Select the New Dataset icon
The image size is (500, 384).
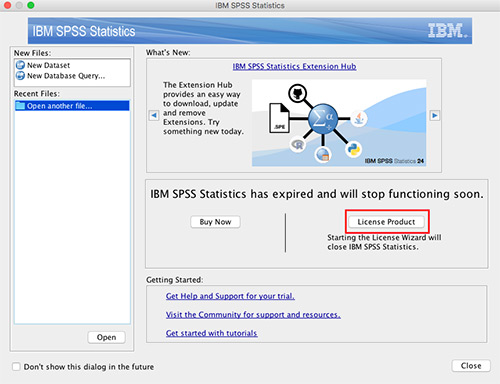click(x=20, y=65)
